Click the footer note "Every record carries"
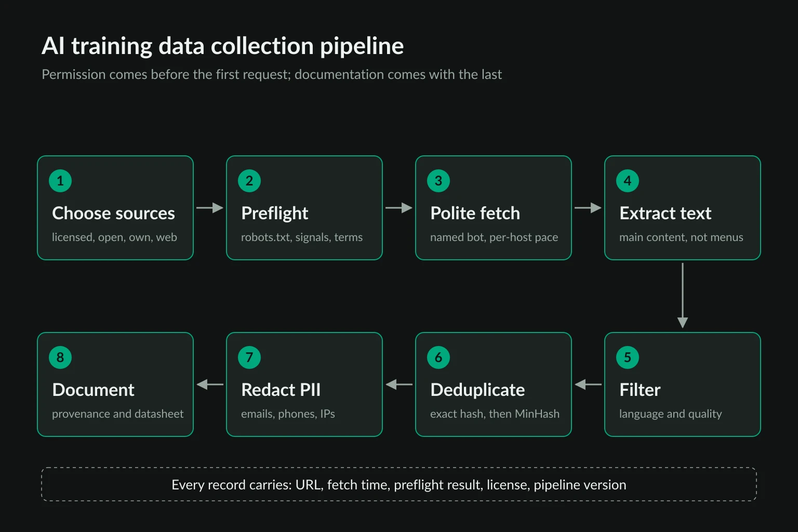 [399, 485]
